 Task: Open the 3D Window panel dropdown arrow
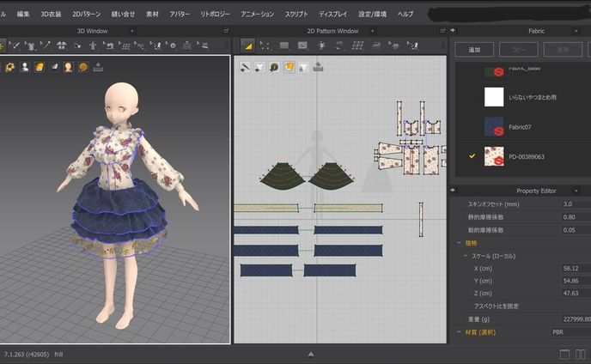tap(132, 31)
